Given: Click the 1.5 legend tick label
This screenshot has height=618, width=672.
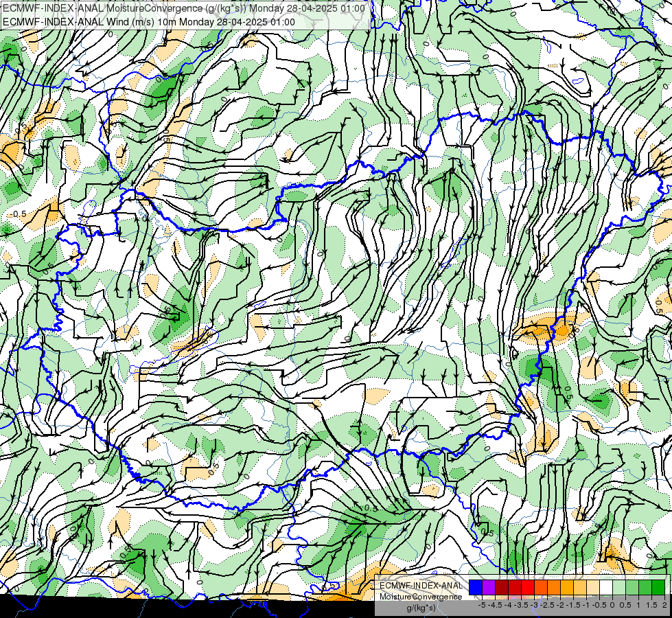Looking at the screenshot, I should 652,605.
